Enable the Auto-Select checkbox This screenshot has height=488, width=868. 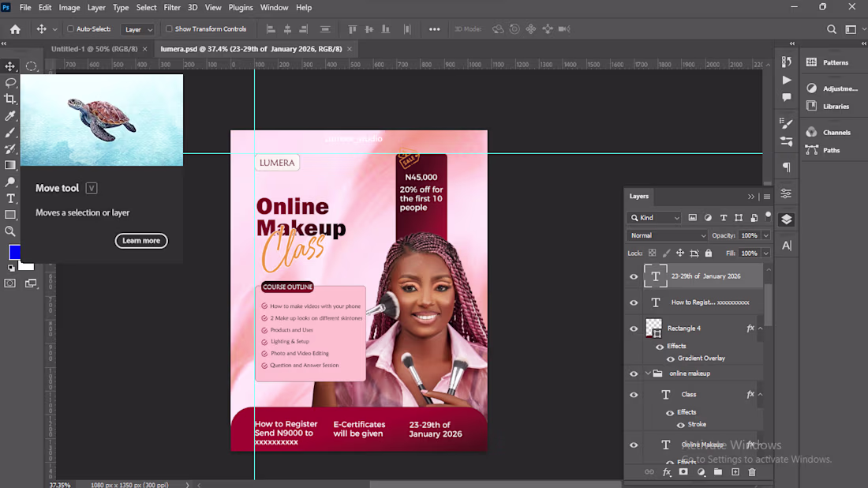click(x=70, y=28)
